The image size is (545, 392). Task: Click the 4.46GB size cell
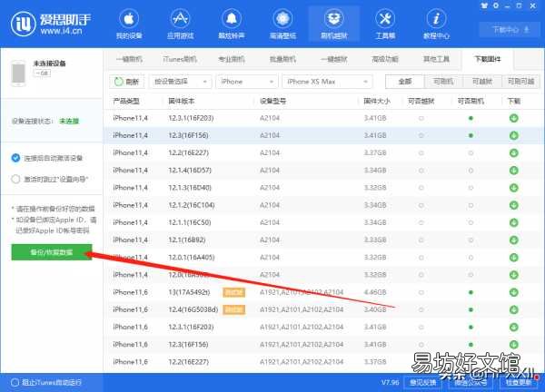[375, 292]
